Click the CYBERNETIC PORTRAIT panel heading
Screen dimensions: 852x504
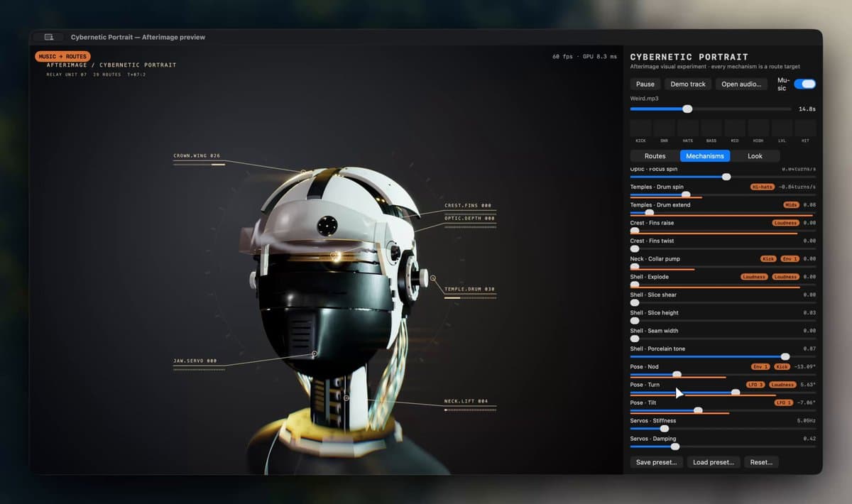pyautogui.click(x=689, y=57)
